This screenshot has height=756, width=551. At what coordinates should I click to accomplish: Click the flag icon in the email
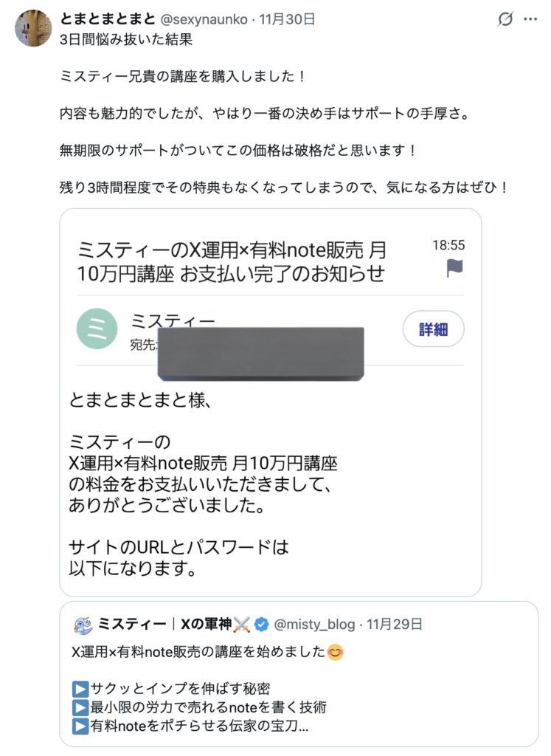[455, 269]
